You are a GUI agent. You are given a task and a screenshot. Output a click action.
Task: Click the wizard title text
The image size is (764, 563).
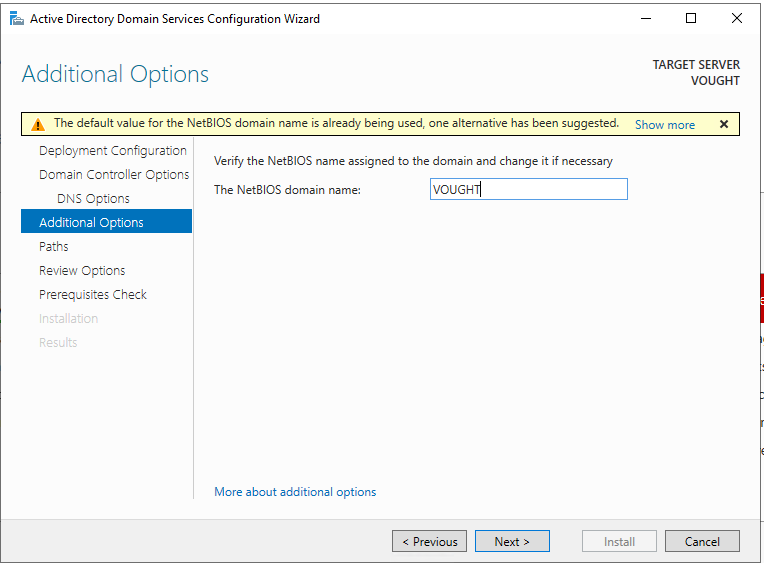(175, 19)
